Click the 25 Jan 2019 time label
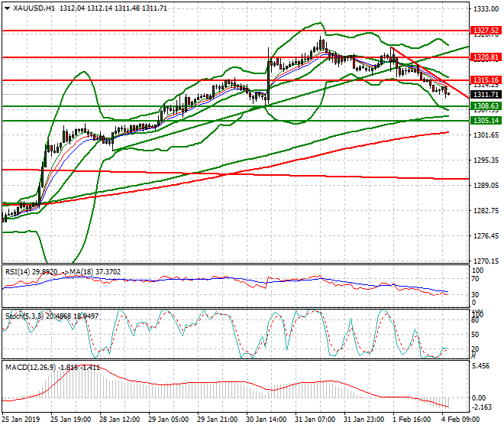504x428 pixels. click(x=21, y=420)
